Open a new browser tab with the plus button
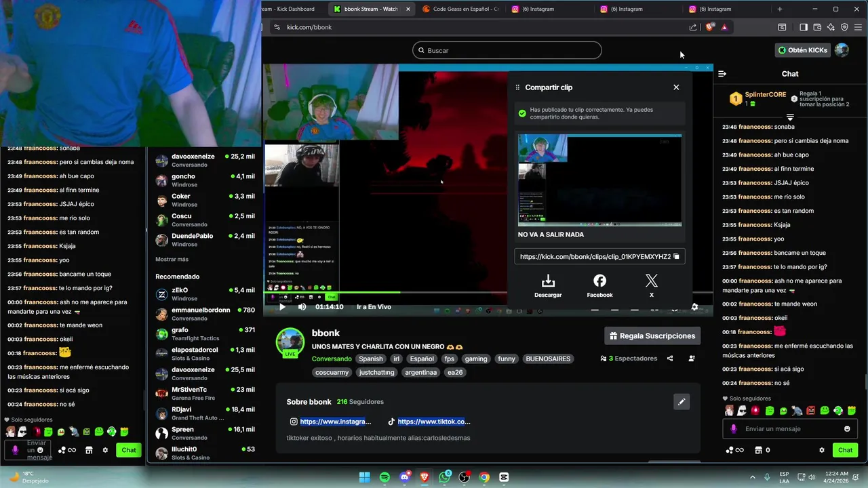868x488 pixels. pyautogui.click(x=780, y=9)
